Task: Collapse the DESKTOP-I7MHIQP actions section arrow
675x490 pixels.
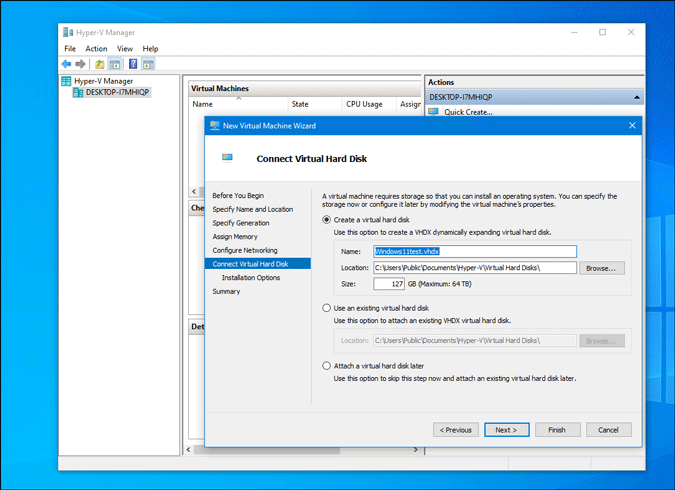Action: click(x=637, y=97)
